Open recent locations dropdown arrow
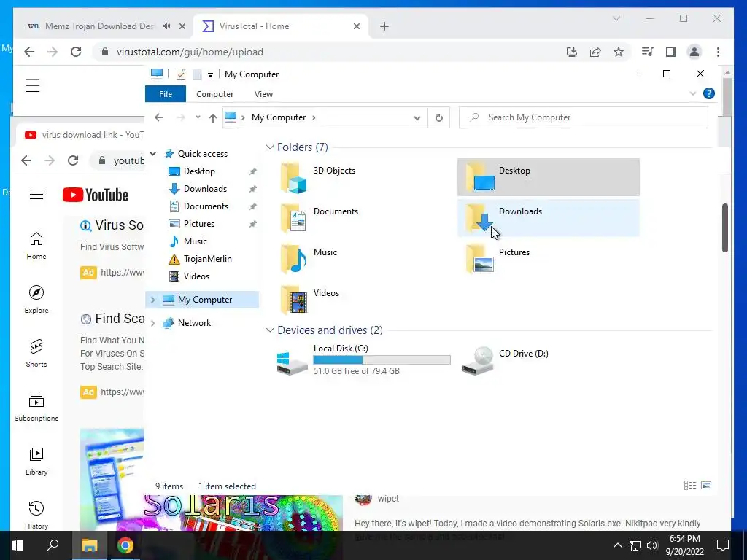 198,117
